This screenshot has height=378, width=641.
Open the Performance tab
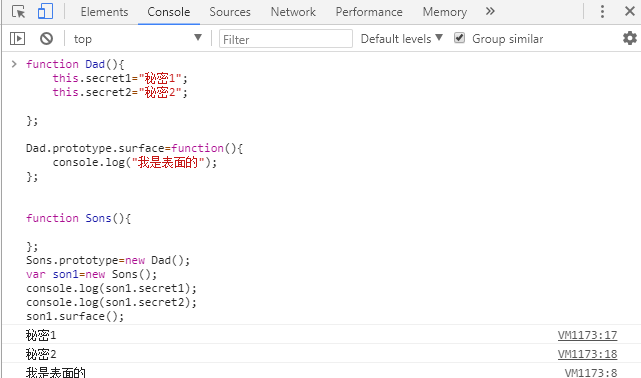coord(369,12)
